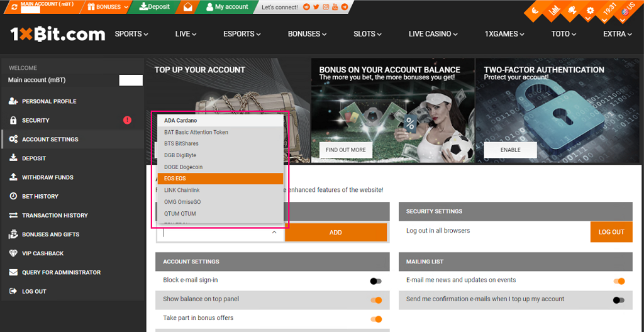This screenshot has width=644, height=332.
Task: Collapse the currency combo box arrow
Action: click(274, 233)
